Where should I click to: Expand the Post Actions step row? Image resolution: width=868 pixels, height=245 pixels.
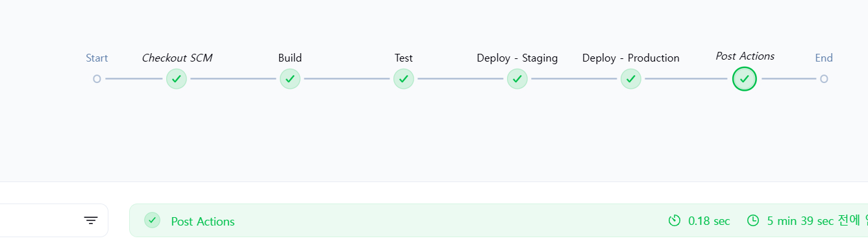499,220
